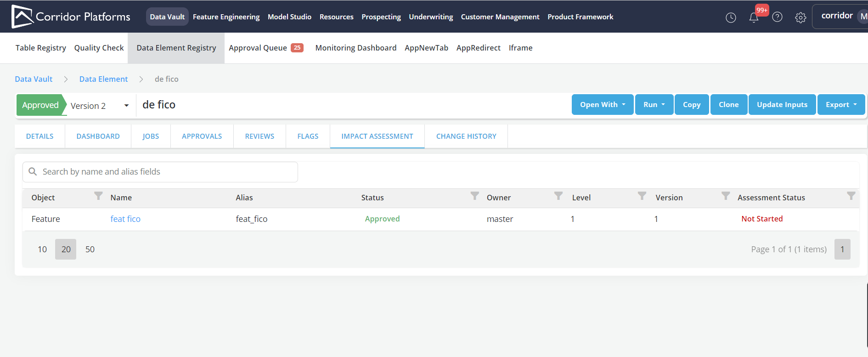Click the Corridor Platforms logo
868x357 pixels.
[71, 17]
